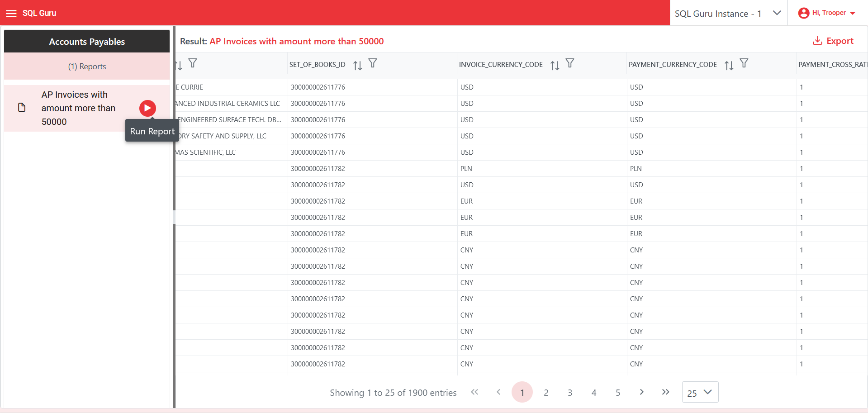Click the report document icon beside AP Invoices
Screen dimensions: 868x413
click(x=22, y=108)
